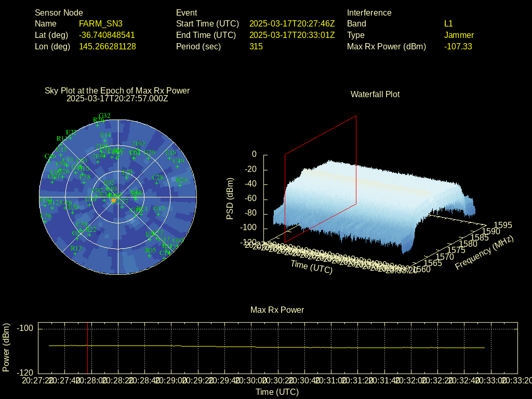Image resolution: width=532 pixels, height=399 pixels.
Task: Click the orange dot in the sky plot
Action: click(x=113, y=200)
